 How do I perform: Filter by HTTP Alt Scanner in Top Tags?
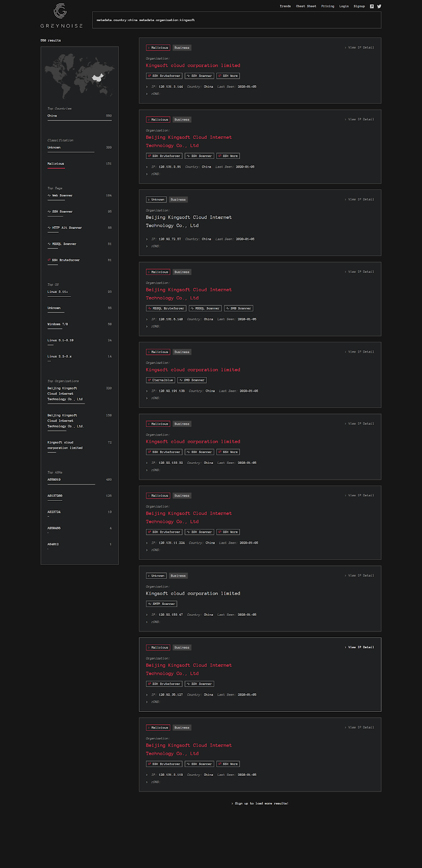[x=65, y=228]
